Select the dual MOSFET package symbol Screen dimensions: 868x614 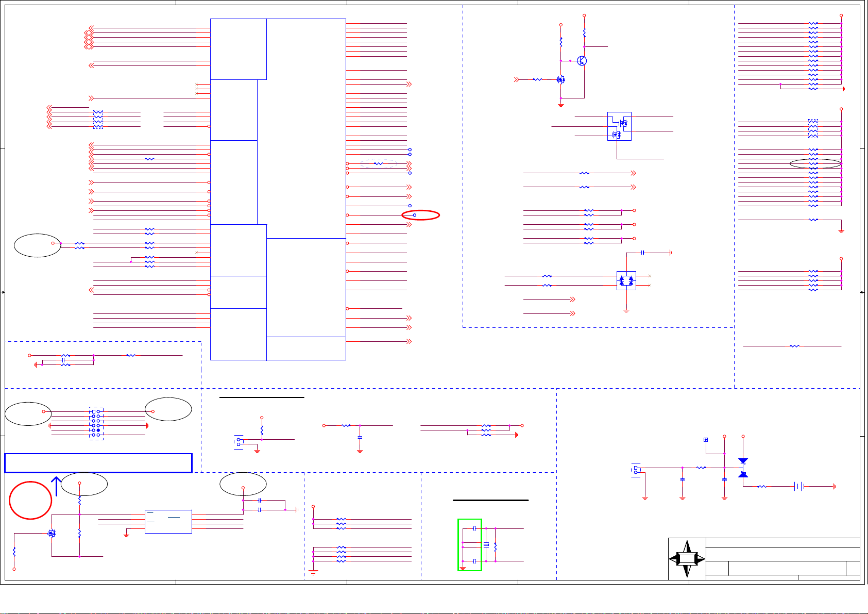coord(619,126)
